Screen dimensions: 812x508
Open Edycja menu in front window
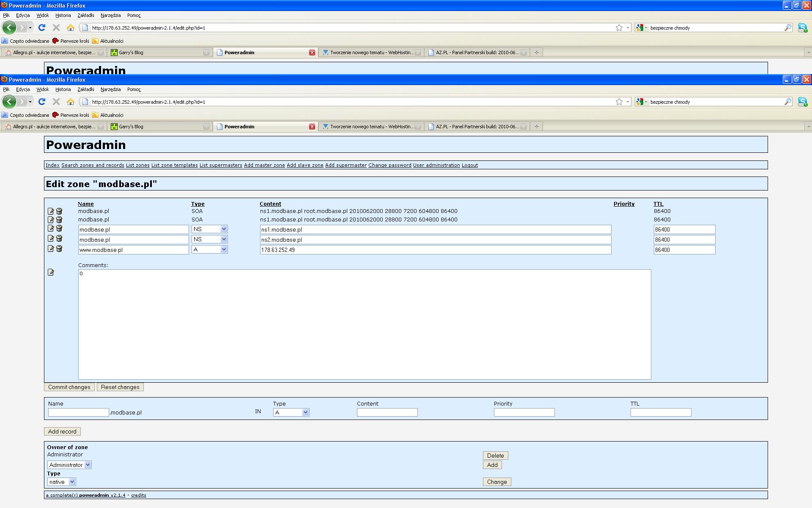click(x=23, y=89)
